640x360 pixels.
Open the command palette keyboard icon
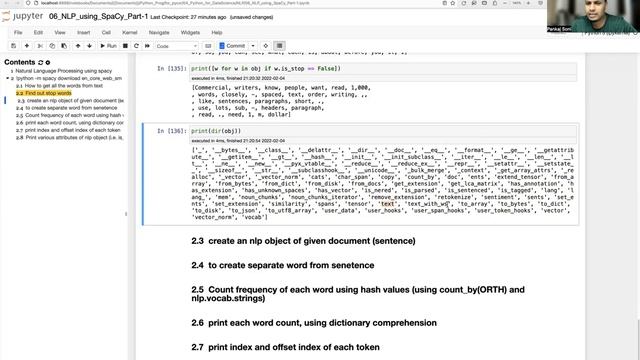tap(208, 46)
